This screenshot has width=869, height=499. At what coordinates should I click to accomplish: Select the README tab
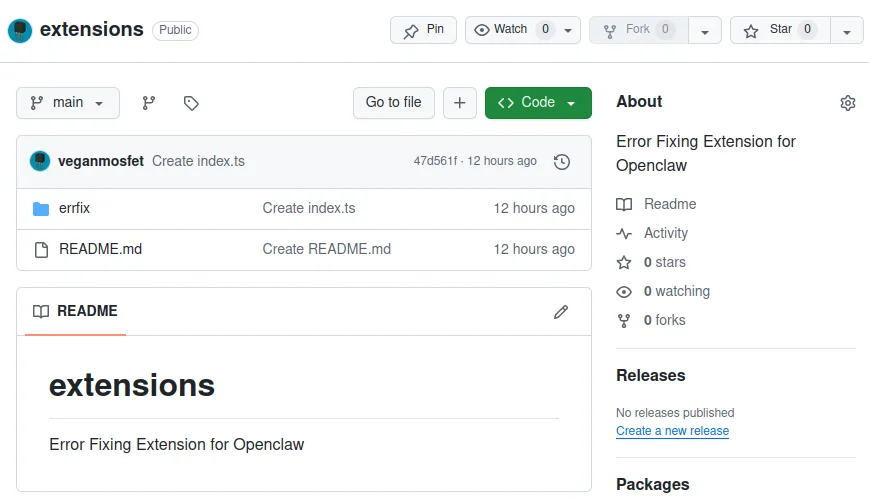point(76,311)
